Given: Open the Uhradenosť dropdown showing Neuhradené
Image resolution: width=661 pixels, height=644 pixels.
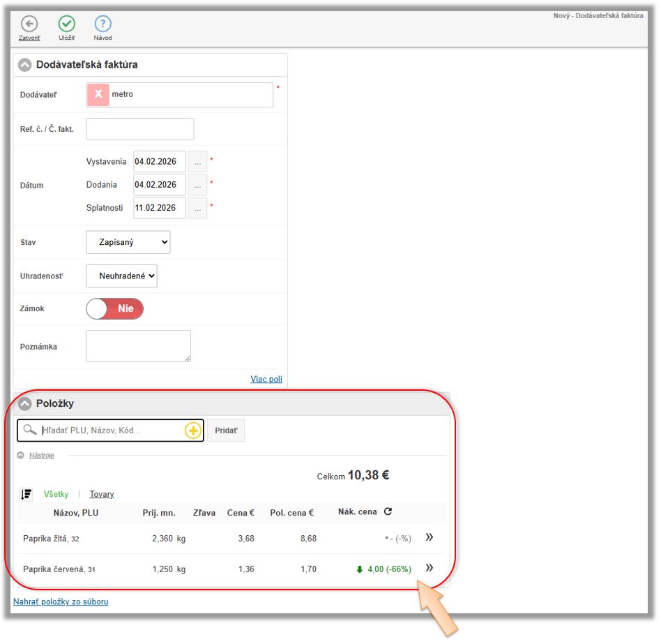Looking at the screenshot, I should (x=122, y=276).
